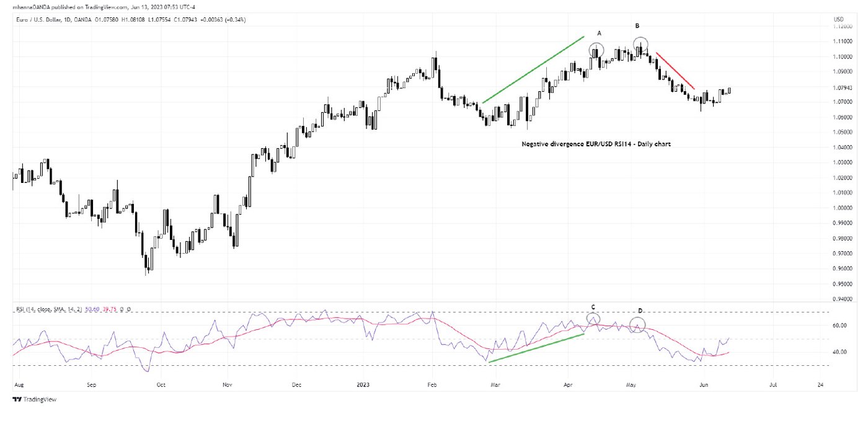Select the Negative divergence text annotation
Viewport: 868px width, 421px height.
click(x=596, y=143)
